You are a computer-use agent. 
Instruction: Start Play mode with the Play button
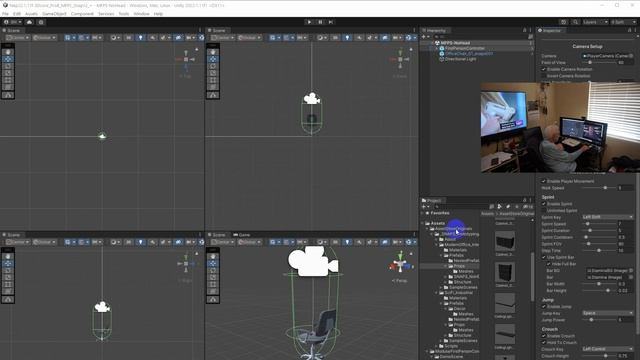pyautogui.click(x=309, y=22)
